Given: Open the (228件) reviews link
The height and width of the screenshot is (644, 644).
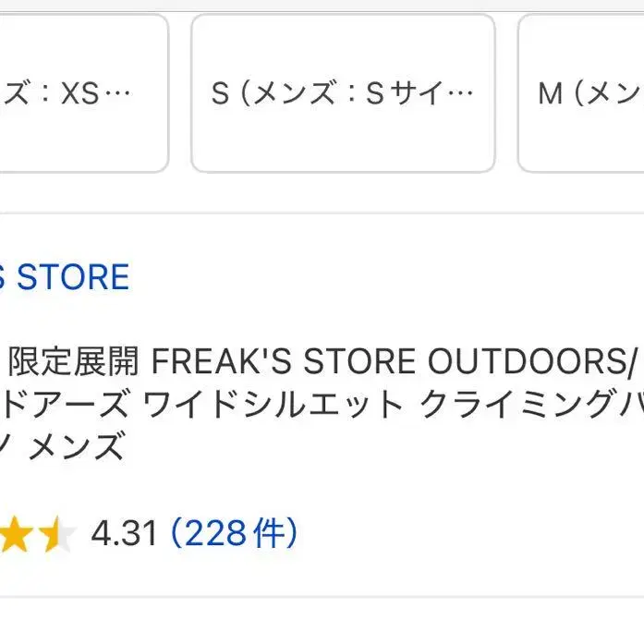Looking at the screenshot, I should 235,533.
